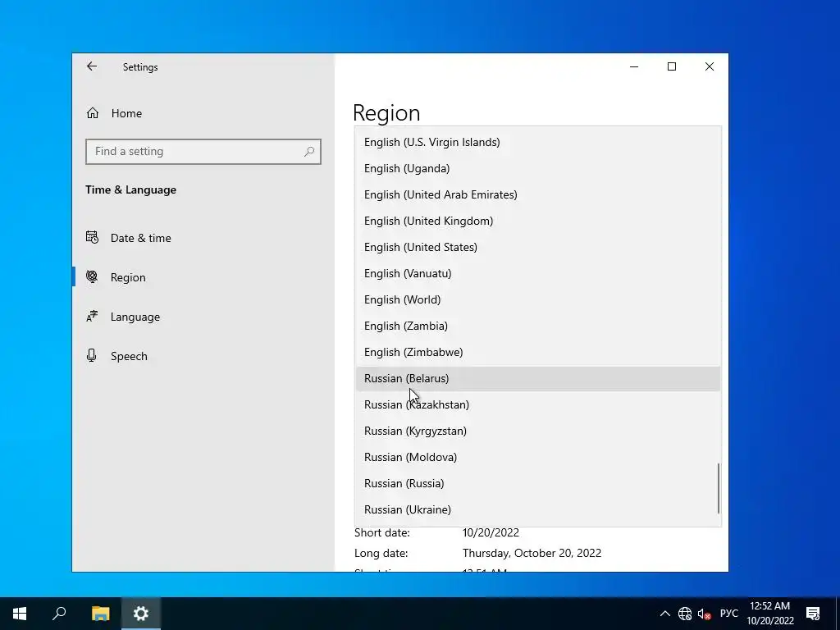Image resolution: width=840 pixels, height=630 pixels.
Task: Pick Russian (Kyrgyzstan) from the list
Action: pyautogui.click(x=538, y=431)
